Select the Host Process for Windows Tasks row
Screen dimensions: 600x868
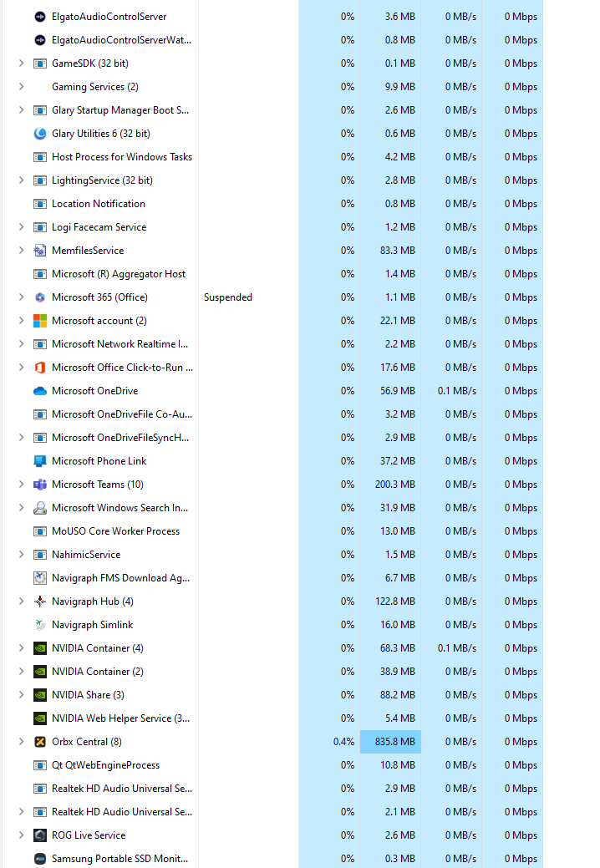[272, 157]
